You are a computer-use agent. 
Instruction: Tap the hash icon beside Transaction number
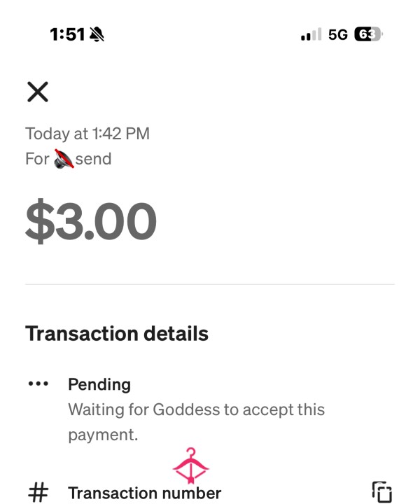click(38, 492)
